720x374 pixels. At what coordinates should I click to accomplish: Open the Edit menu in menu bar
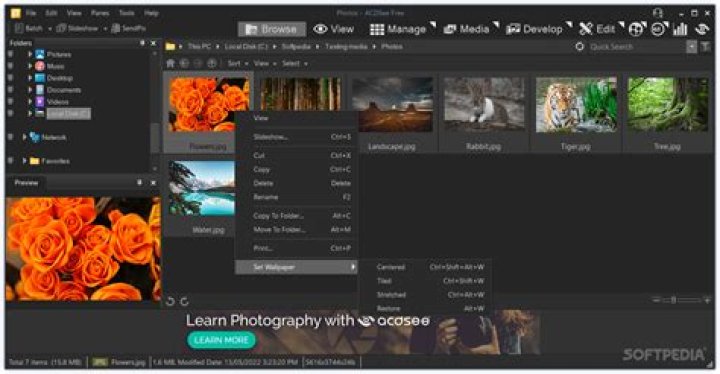click(x=51, y=13)
